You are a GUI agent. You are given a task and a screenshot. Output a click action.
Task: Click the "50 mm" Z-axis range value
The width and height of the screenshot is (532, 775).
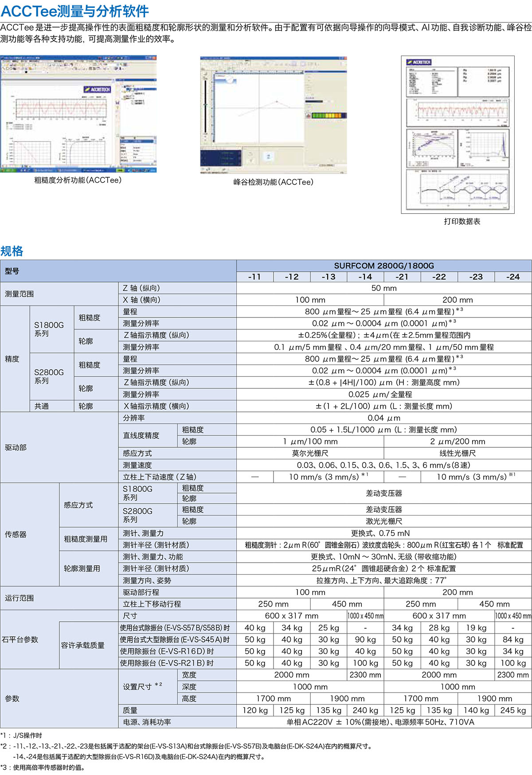pyautogui.click(x=384, y=288)
